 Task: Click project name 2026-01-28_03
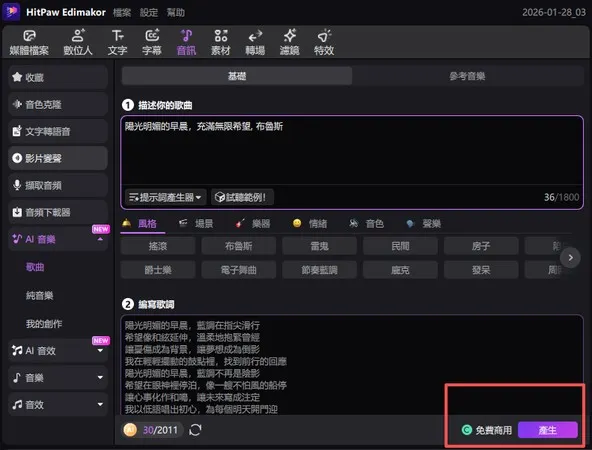(554, 12)
